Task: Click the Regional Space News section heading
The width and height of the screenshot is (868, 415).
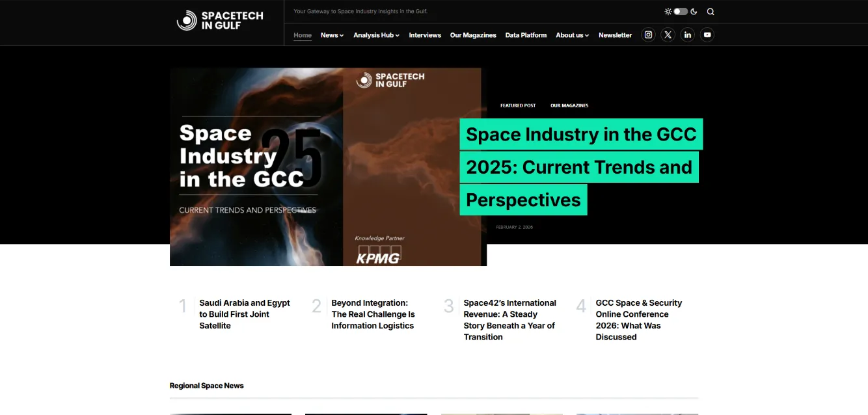Action: coord(206,386)
